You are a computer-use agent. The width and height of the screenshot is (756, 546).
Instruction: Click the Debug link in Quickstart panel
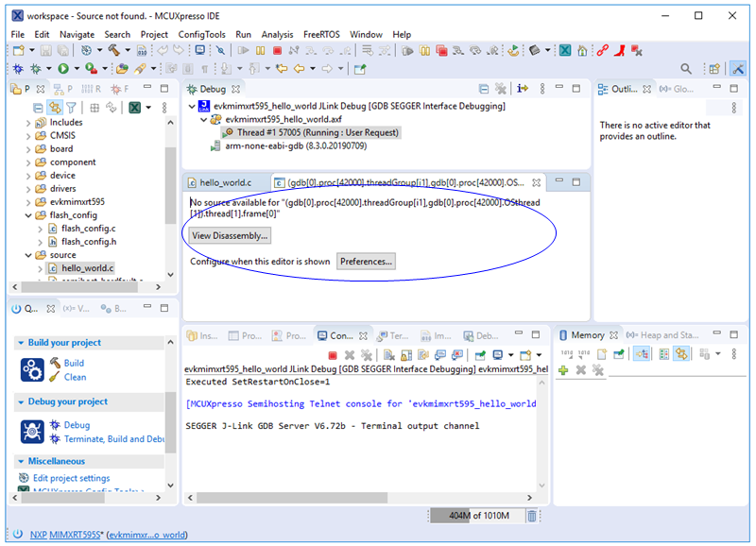point(77,425)
